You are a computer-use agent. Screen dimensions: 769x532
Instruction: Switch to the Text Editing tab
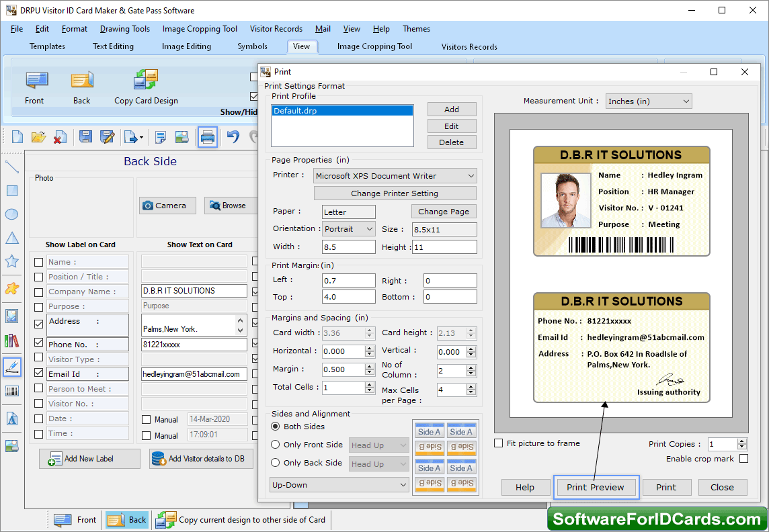click(114, 46)
